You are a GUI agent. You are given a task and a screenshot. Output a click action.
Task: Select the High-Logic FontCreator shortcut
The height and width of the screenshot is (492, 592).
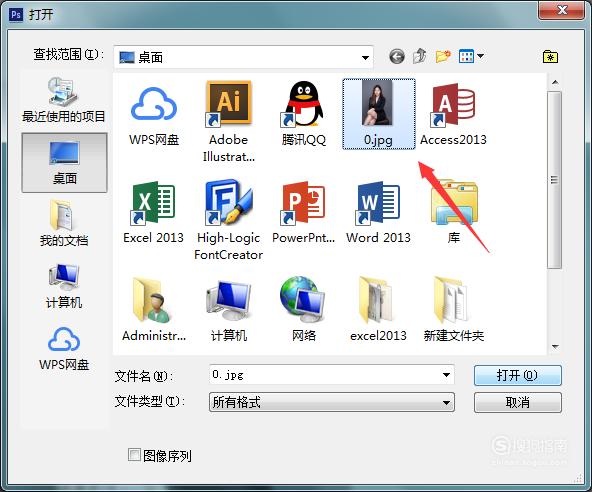tap(228, 220)
